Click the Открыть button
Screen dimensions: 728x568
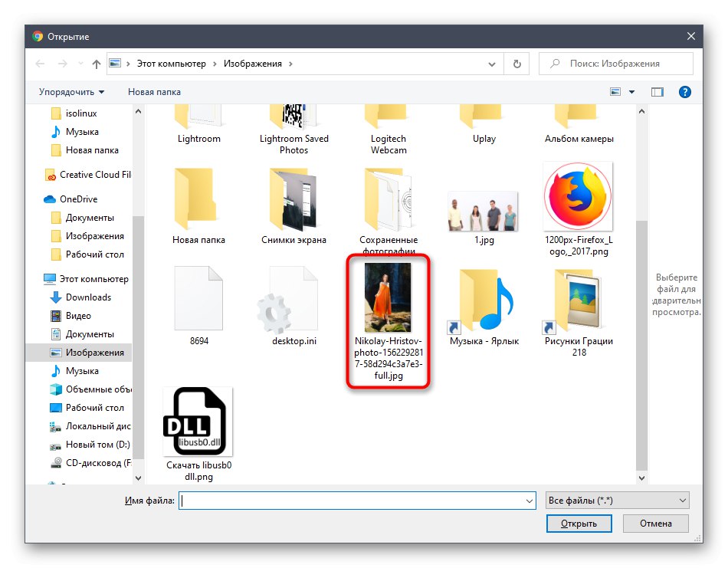click(x=579, y=524)
